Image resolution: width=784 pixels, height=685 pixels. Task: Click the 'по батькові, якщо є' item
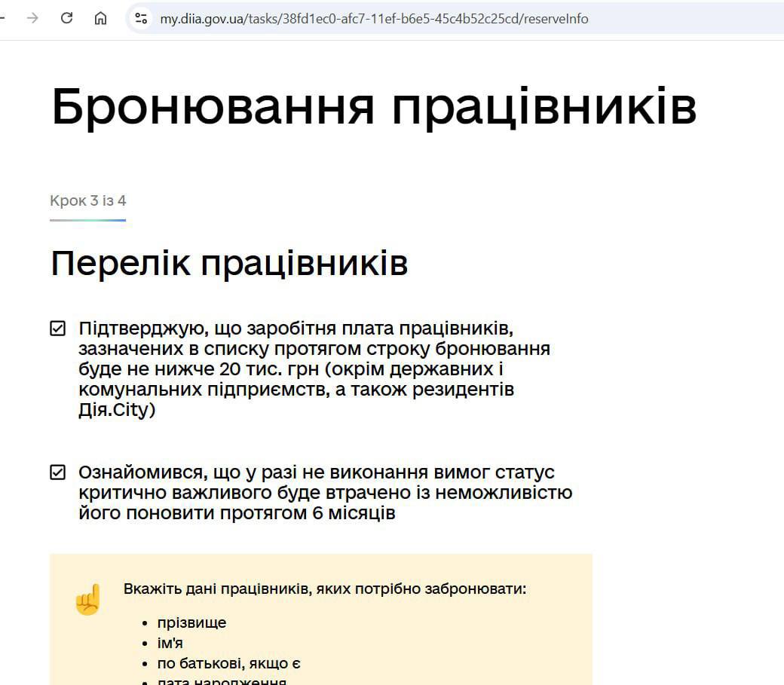coord(229,663)
